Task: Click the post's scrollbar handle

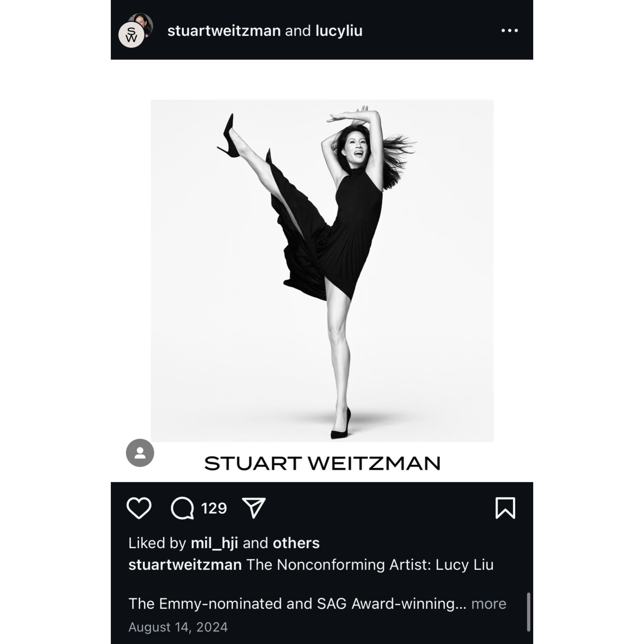Action: coord(528,612)
